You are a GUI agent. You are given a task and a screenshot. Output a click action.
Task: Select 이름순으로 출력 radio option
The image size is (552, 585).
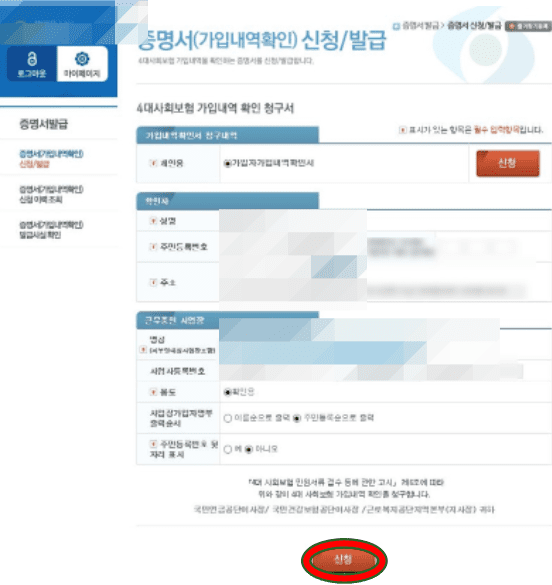[228, 418]
